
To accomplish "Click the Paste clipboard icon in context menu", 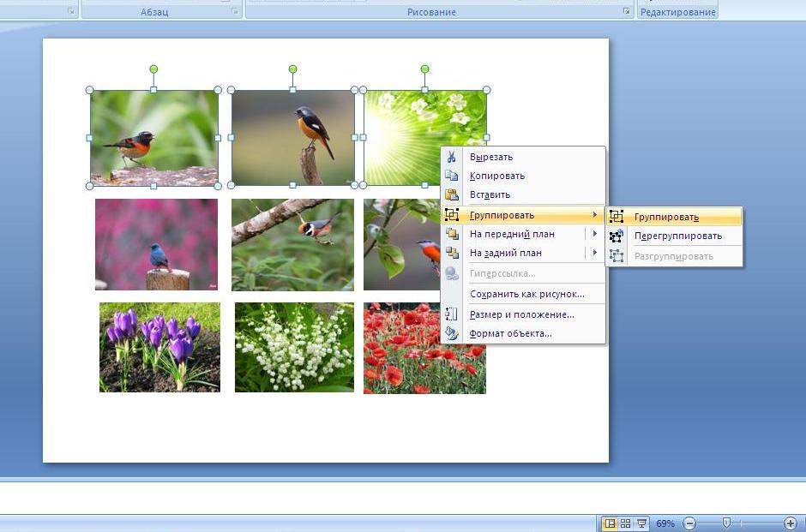I will point(451,194).
